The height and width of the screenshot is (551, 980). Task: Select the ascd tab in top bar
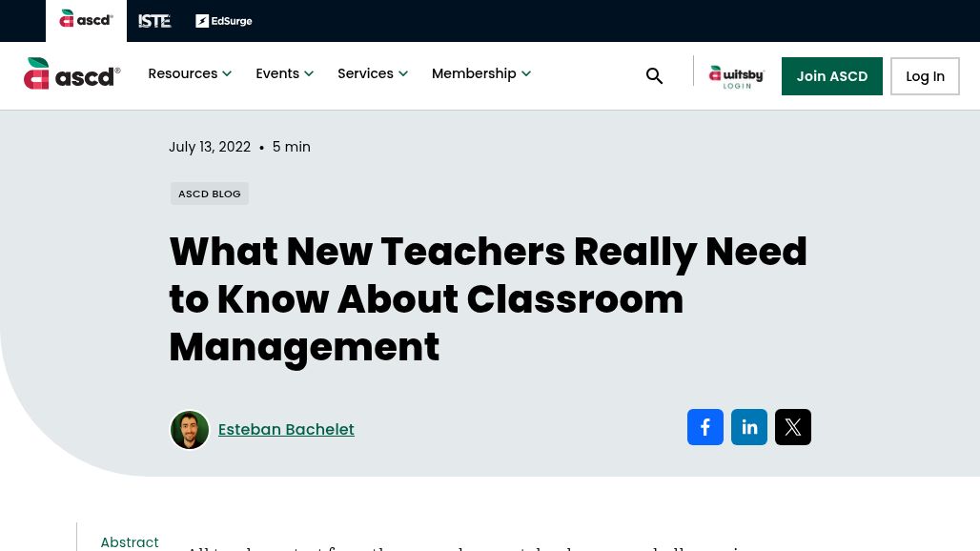point(86,20)
